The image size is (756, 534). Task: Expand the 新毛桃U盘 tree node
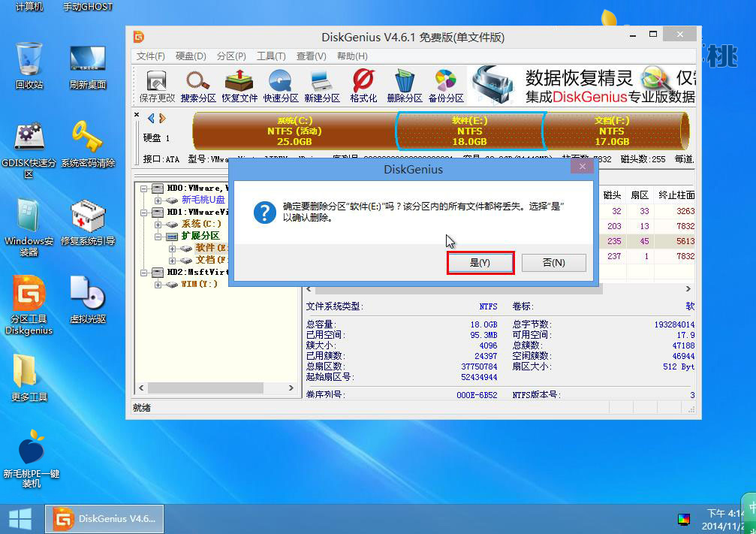(158, 201)
